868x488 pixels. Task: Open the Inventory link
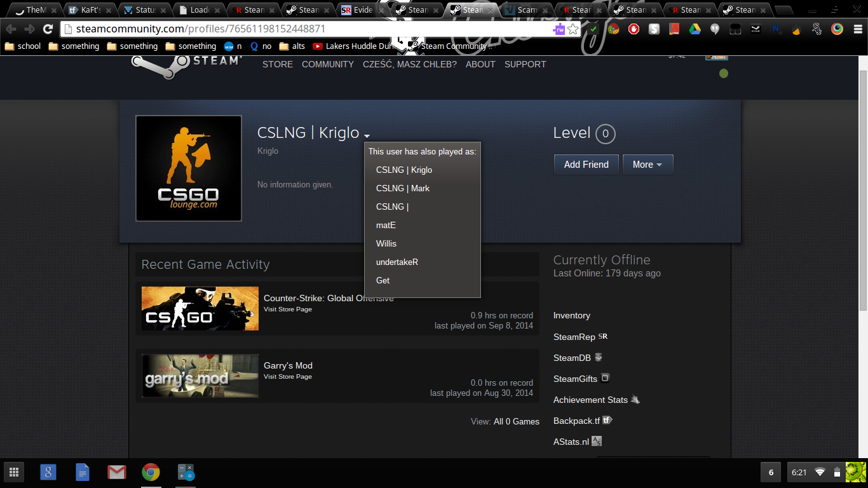571,315
